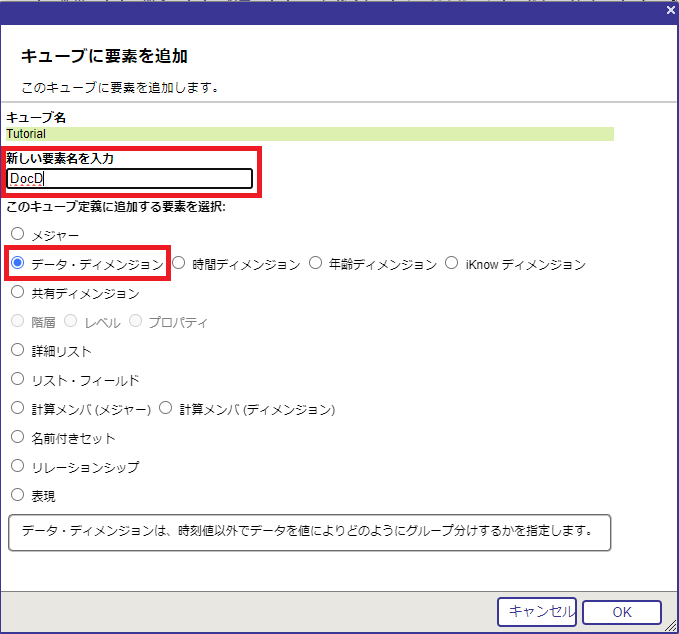
Task: Click the new element name input field
Action: click(x=129, y=179)
